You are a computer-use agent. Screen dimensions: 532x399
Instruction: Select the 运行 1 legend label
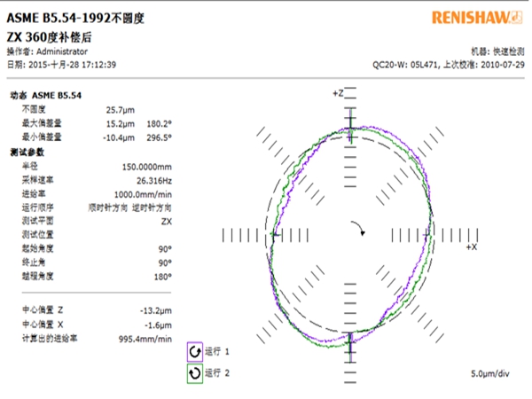coord(217,352)
